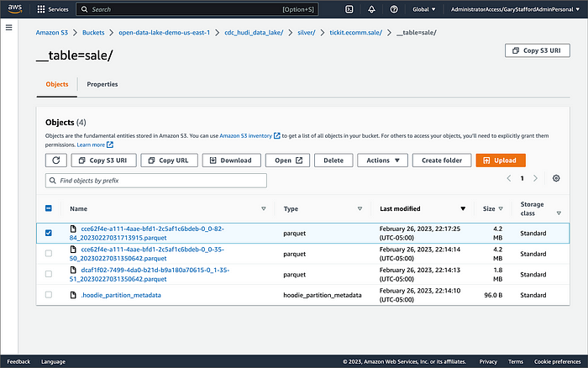
Task: Select the cce62f4e 0-35 parquet checkbox
Action: click(x=49, y=254)
